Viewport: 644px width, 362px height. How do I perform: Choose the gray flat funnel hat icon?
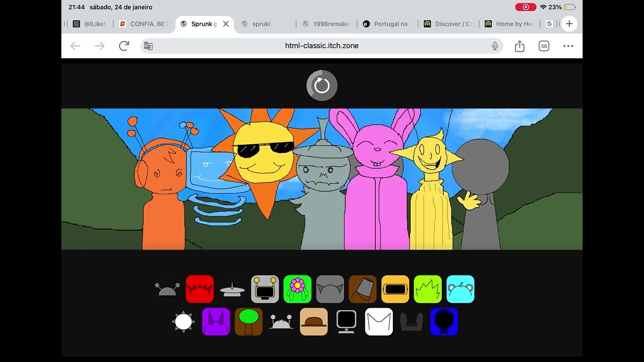click(232, 289)
